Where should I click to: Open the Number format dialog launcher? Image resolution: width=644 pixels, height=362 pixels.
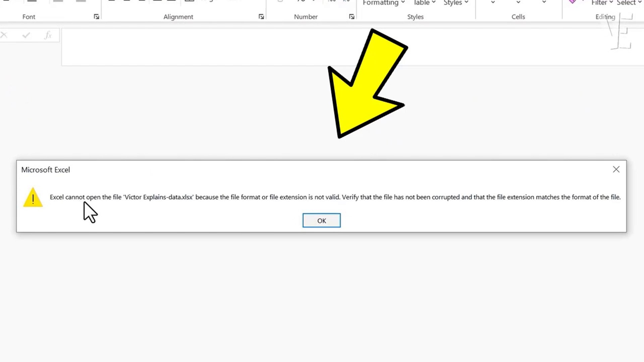[352, 17]
